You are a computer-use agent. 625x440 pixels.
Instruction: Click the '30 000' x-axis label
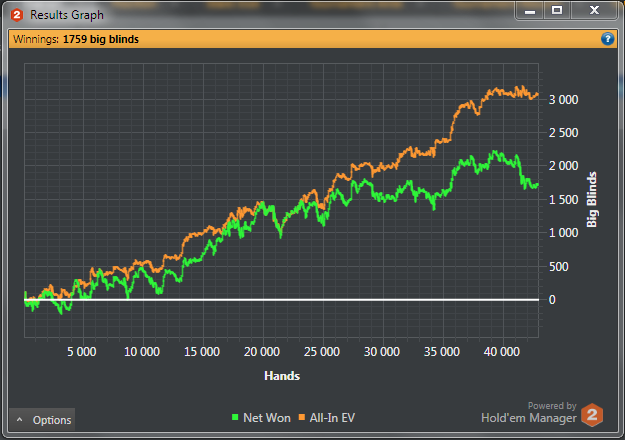coord(382,352)
